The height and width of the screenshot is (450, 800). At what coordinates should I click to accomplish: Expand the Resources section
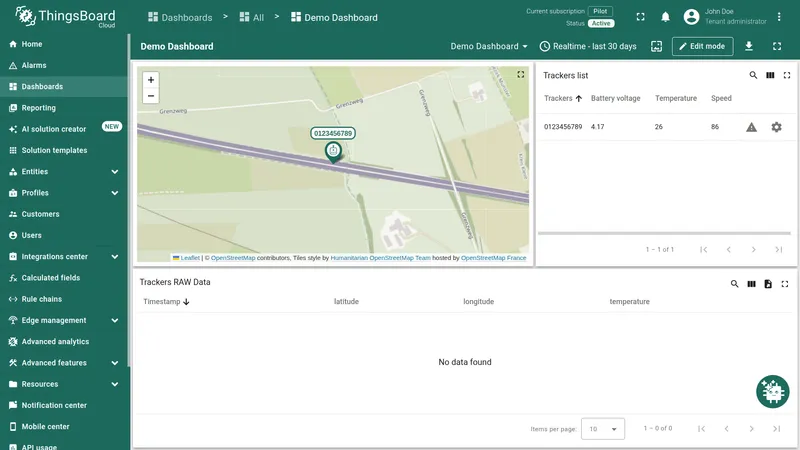tap(64, 384)
